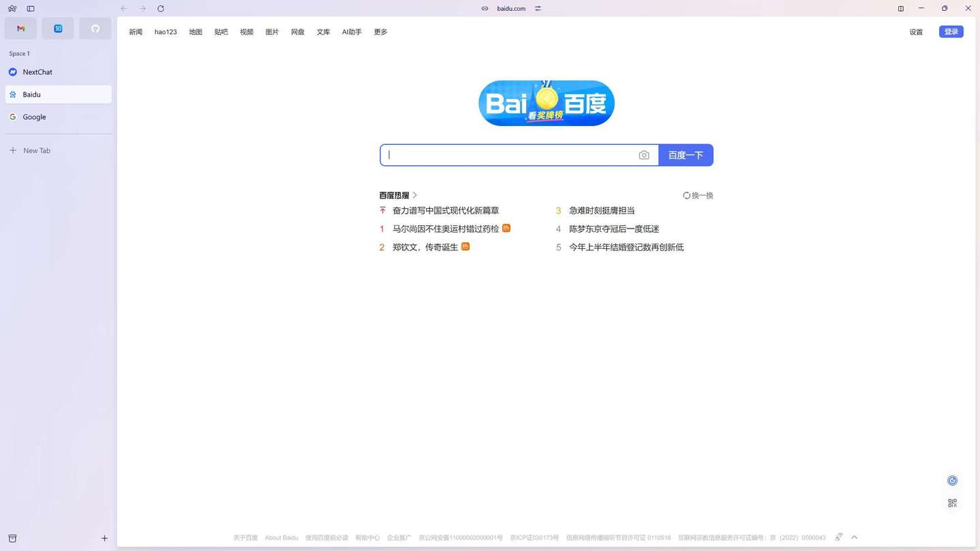
Task: Select the Baidu tab in sidebar
Action: (x=58, y=95)
